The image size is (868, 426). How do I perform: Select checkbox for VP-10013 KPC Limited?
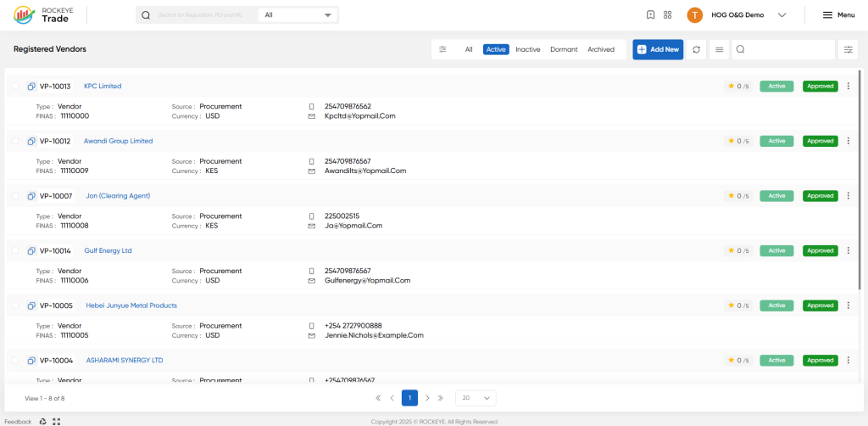15,87
